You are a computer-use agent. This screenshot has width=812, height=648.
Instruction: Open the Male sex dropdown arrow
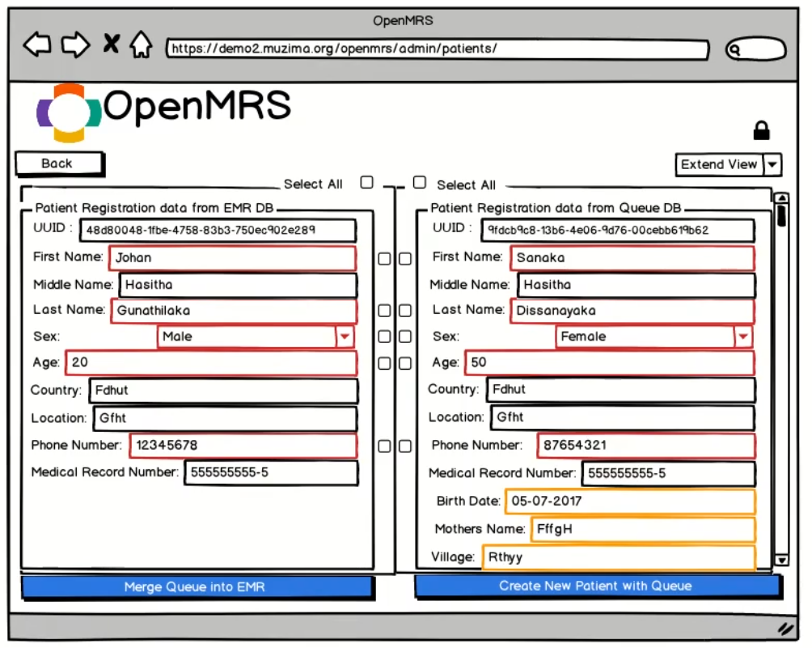pos(345,337)
